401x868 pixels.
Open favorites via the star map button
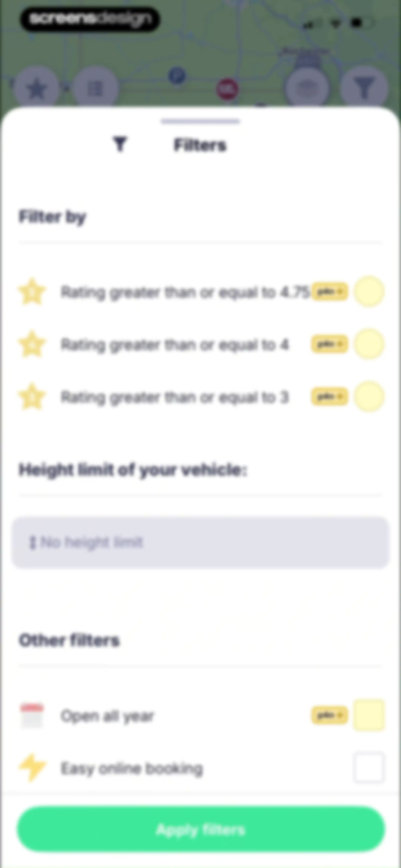click(x=36, y=89)
